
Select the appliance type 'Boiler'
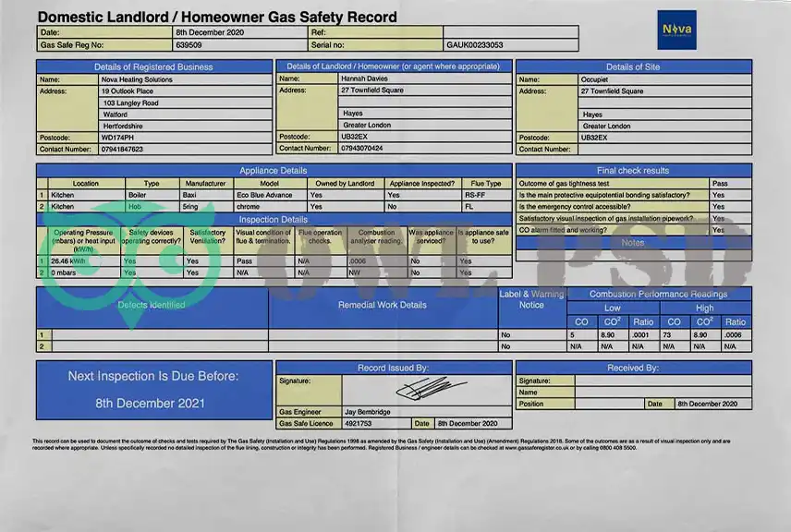137,195
